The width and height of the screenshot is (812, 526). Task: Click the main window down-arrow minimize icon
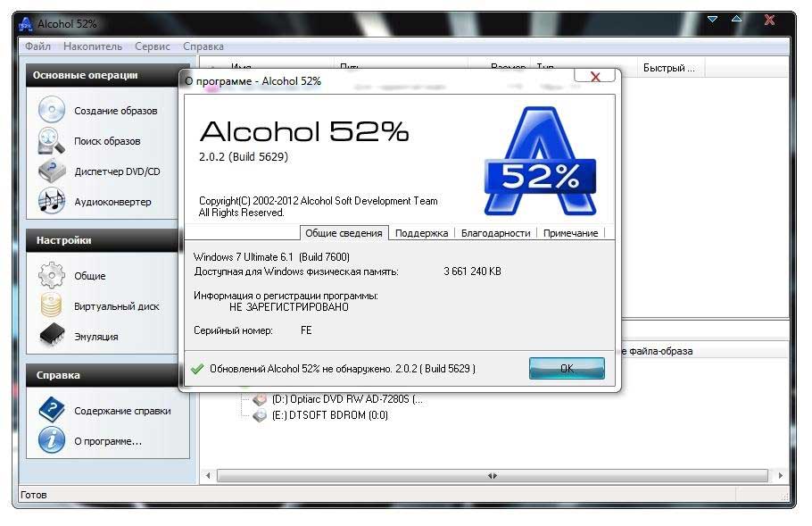(x=713, y=19)
